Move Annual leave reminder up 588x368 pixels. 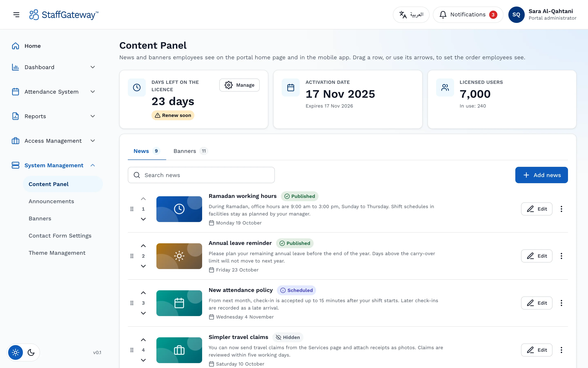click(143, 246)
